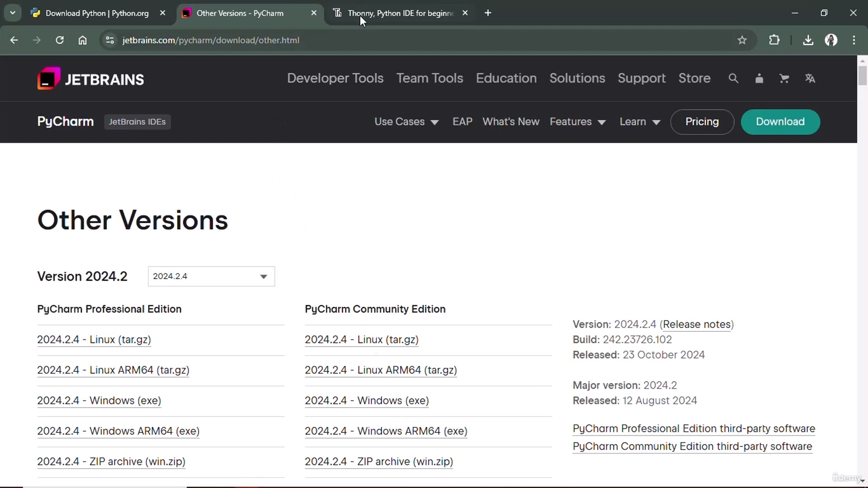Download Community 2024.2.4 Linux ARM64 (tar.gz)
The image size is (868, 488).
click(381, 370)
